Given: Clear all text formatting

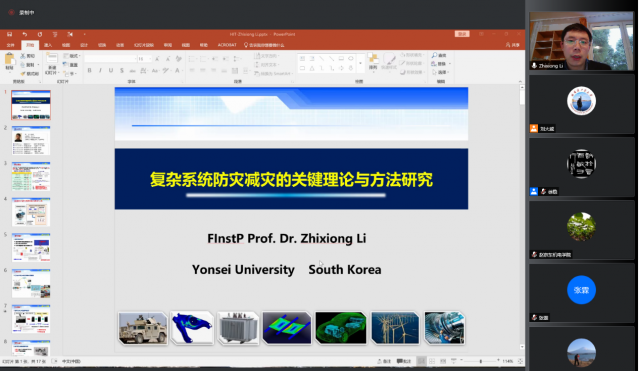Looking at the screenshot, I should point(178,59).
